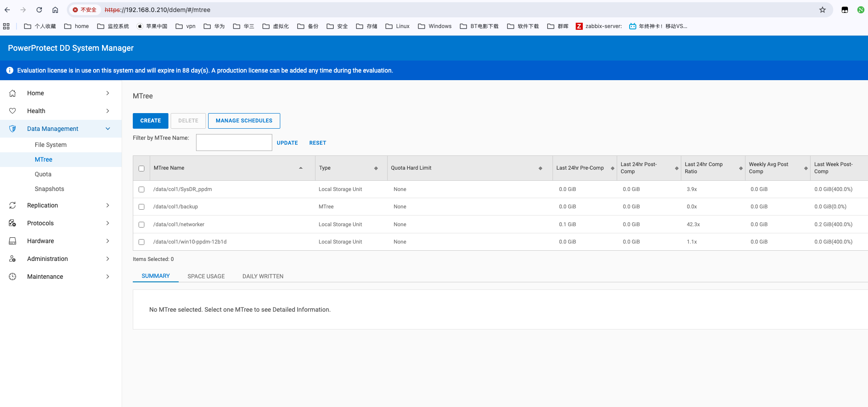Click the Health heart icon in sidebar

[12, 111]
